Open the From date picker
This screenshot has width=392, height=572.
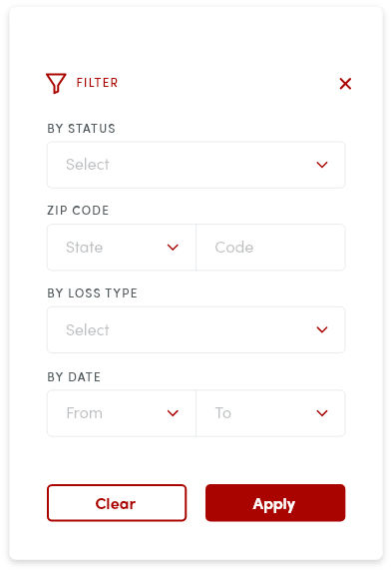122,413
